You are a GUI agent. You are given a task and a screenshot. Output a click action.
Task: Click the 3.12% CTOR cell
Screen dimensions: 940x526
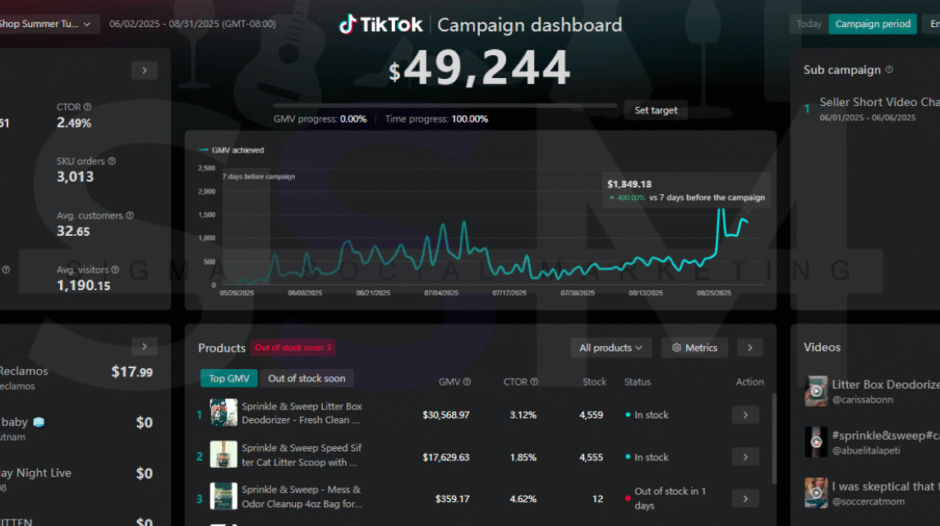click(523, 415)
